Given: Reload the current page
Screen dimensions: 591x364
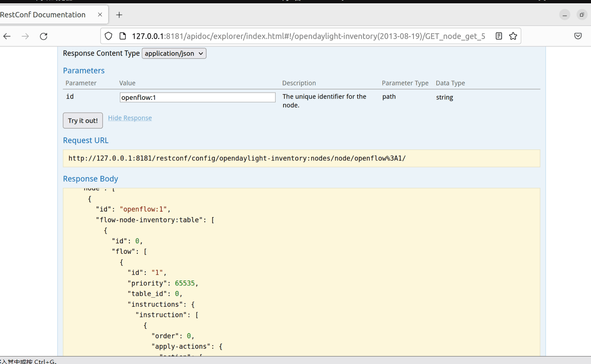Looking at the screenshot, I should 43,36.
